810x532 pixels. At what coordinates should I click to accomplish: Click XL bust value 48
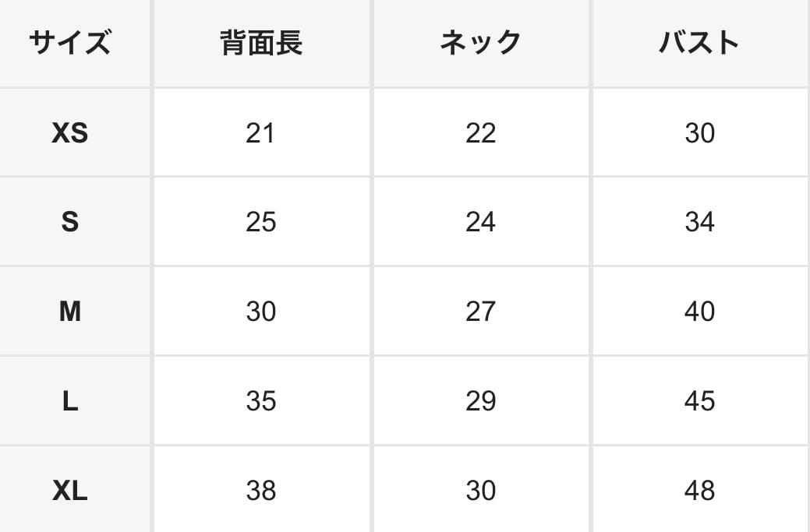699,491
